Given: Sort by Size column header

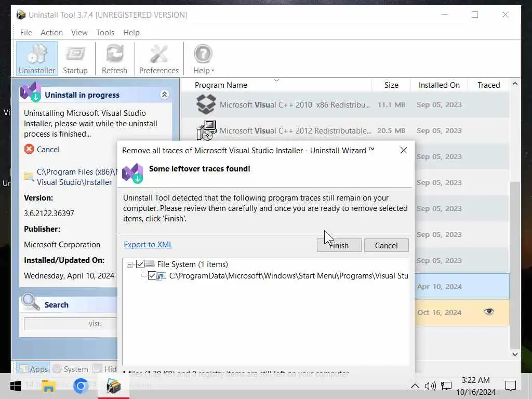Looking at the screenshot, I should [391, 85].
